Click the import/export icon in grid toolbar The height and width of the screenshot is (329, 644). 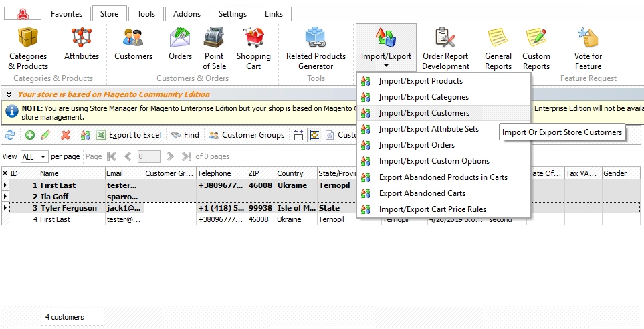[x=86, y=134]
